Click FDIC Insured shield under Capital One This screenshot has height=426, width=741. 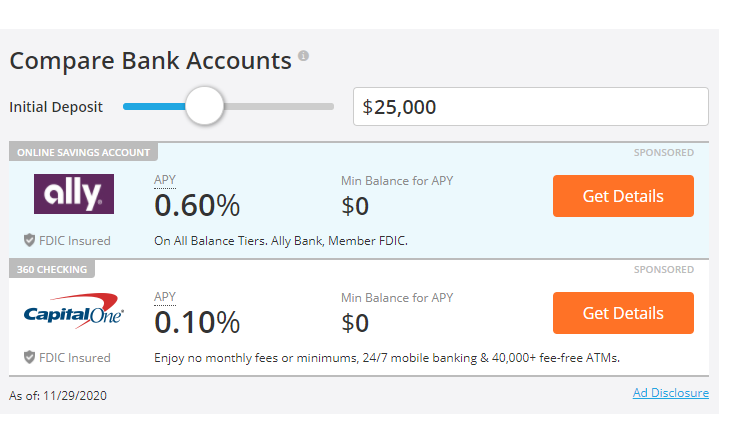[x=30, y=357]
